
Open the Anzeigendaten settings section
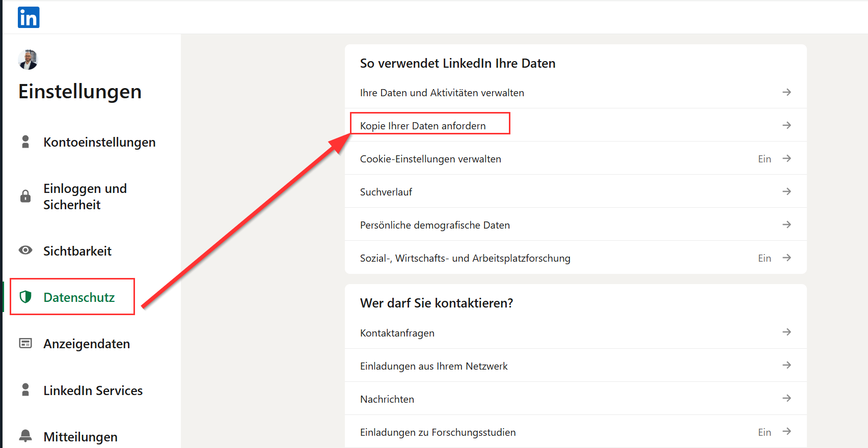(87, 344)
